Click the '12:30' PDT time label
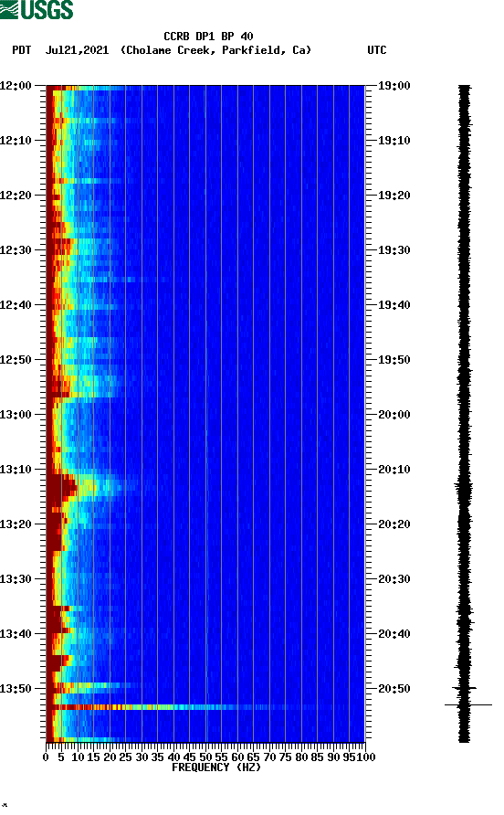This screenshot has height=815, width=504. [x=16, y=250]
